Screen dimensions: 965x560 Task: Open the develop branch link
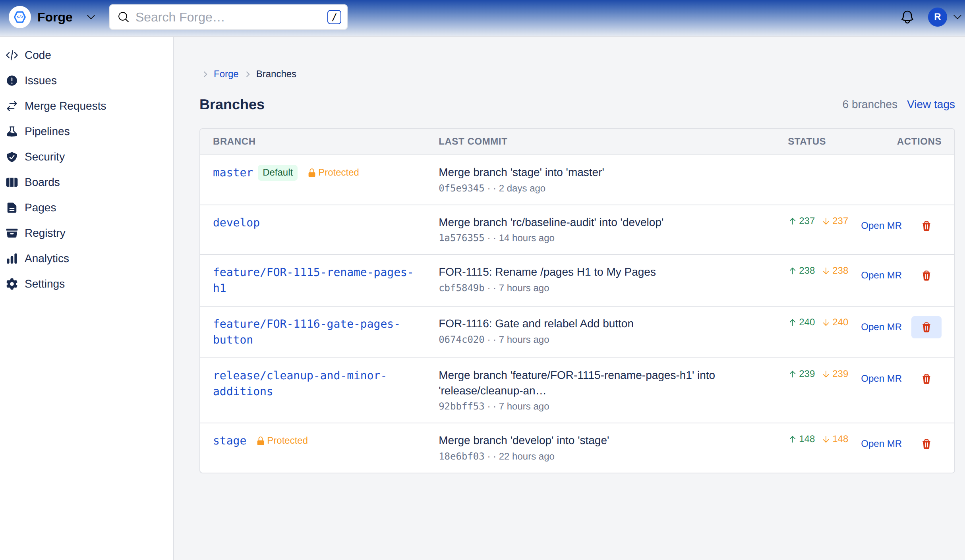click(236, 223)
